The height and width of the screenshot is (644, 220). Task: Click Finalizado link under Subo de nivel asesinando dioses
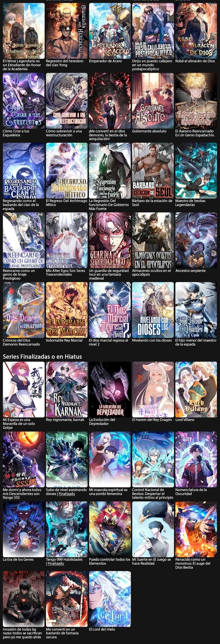67,494
